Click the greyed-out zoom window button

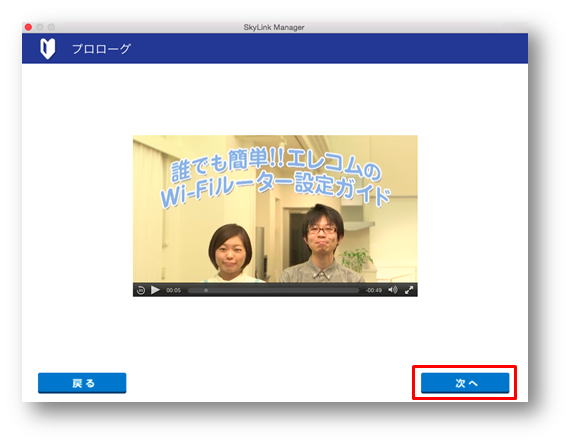[x=52, y=27]
